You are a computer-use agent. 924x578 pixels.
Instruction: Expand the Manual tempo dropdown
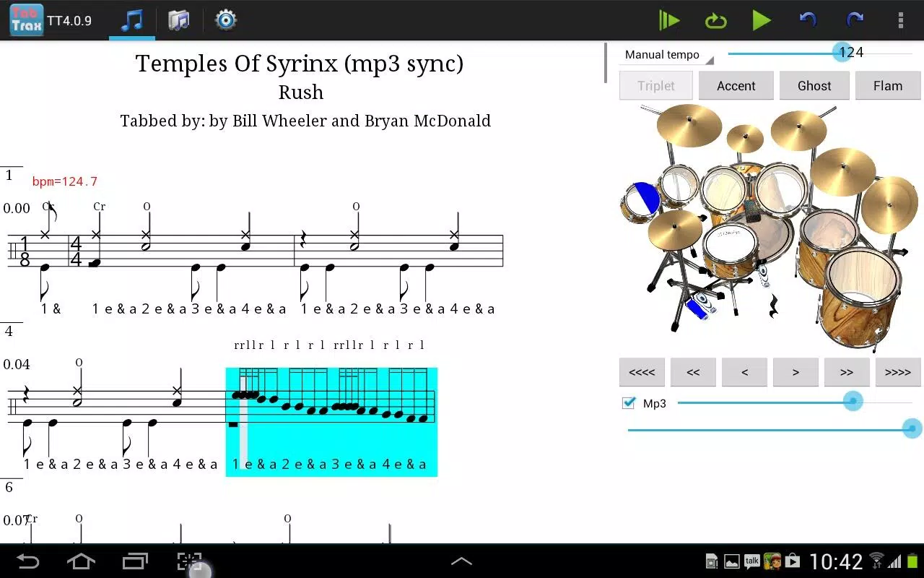pyautogui.click(x=666, y=55)
